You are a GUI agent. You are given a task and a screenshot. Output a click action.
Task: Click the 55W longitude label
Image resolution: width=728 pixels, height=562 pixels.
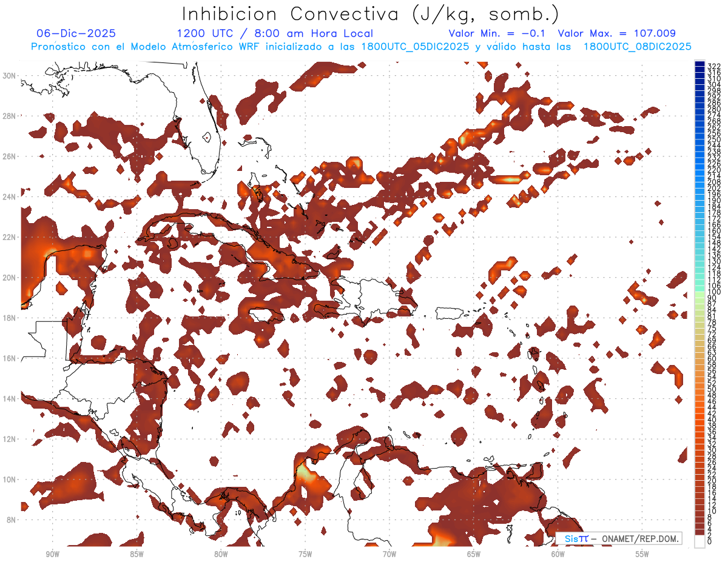642,554
